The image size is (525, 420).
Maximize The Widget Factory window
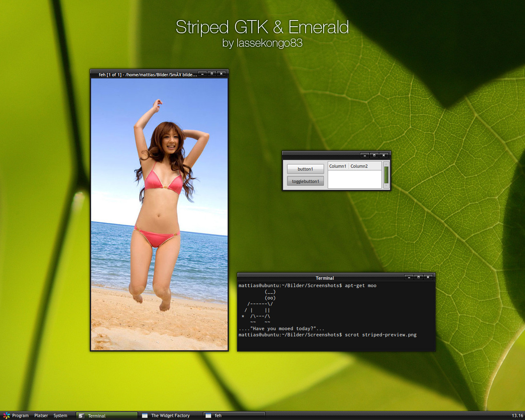click(374, 155)
